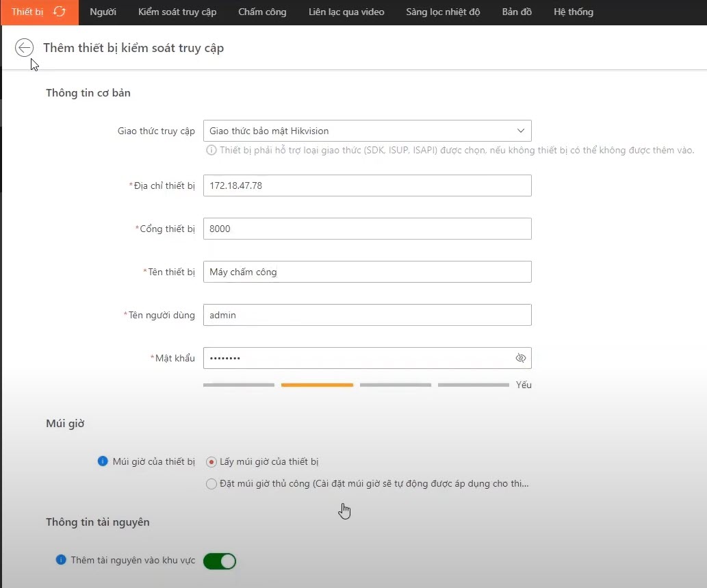Click the info icon under Giao thức truy cập
The width and height of the screenshot is (707, 588).
point(211,150)
